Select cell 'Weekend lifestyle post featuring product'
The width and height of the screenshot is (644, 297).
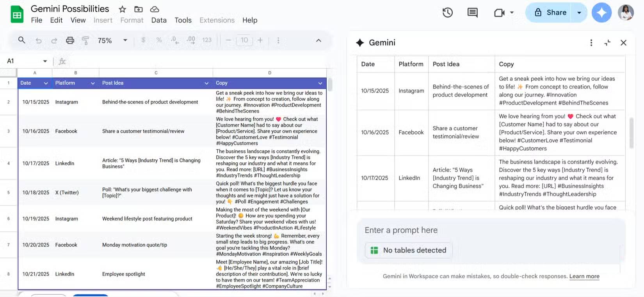pyautogui.click(x=156, y=219)
